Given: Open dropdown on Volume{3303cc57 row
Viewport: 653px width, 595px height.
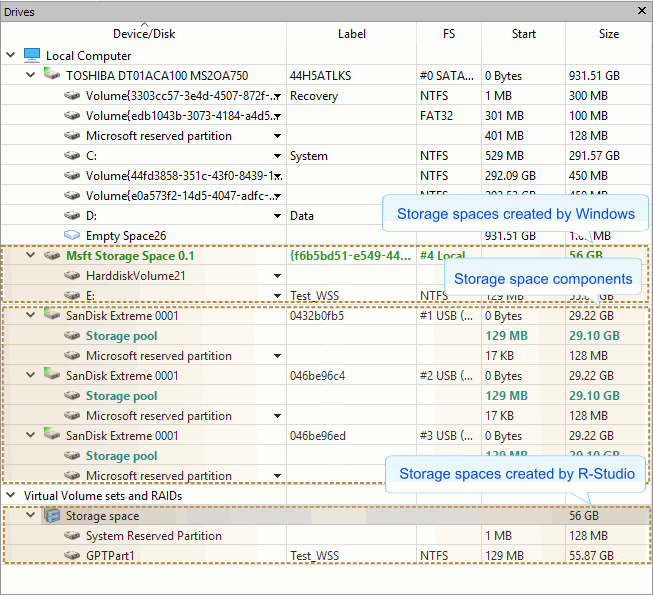Looking at the screenshot, I should pos(277,96).
